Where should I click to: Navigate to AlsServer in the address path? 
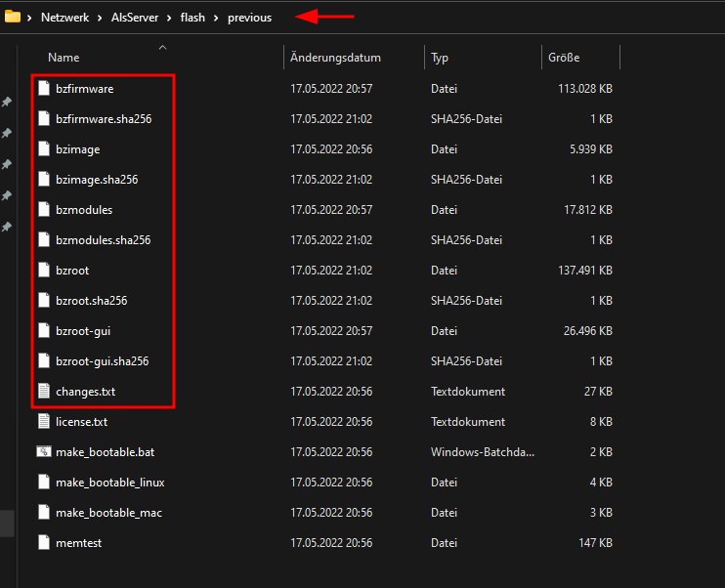135,18
